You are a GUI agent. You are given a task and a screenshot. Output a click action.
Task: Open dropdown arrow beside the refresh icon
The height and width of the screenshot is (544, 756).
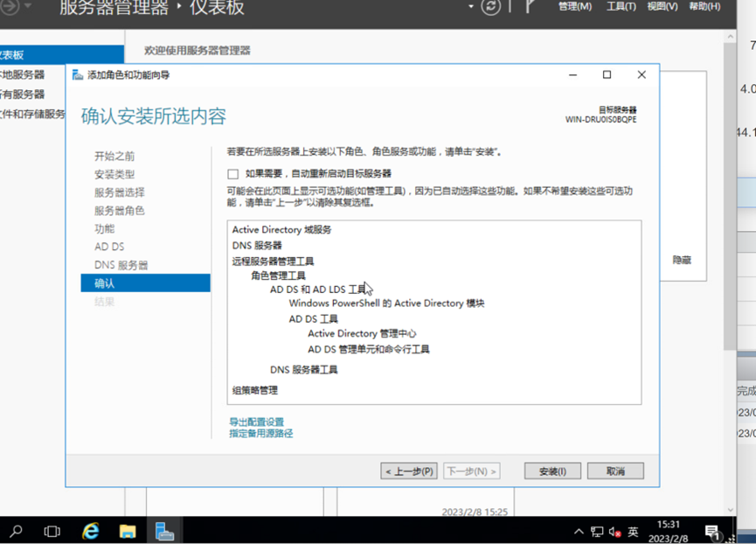pos(471,7)
